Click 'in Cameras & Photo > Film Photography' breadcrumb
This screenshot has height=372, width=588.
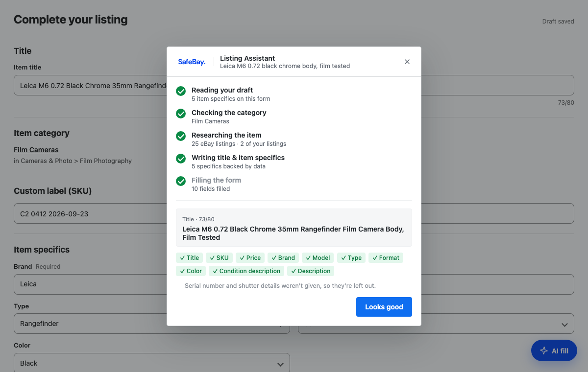73,161
